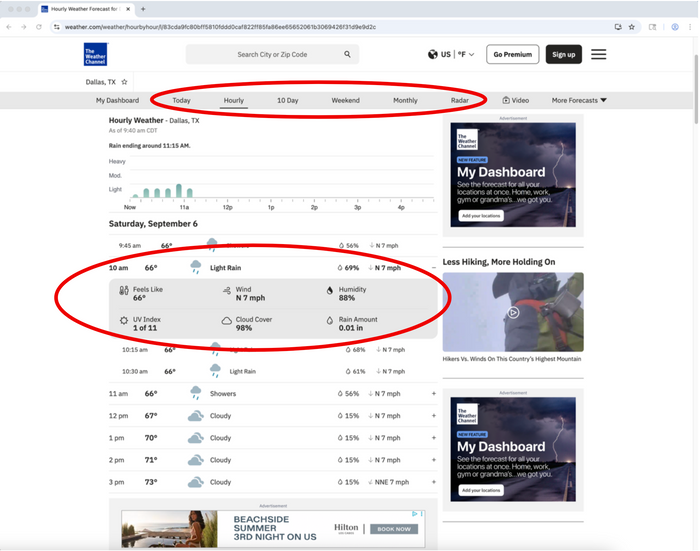Screen dimensions: 700x551
Task: Go back in the browser
Action: pos(9,27)
